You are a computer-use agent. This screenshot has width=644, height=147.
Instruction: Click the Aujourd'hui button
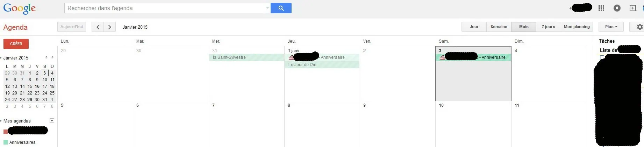(72, 27)
